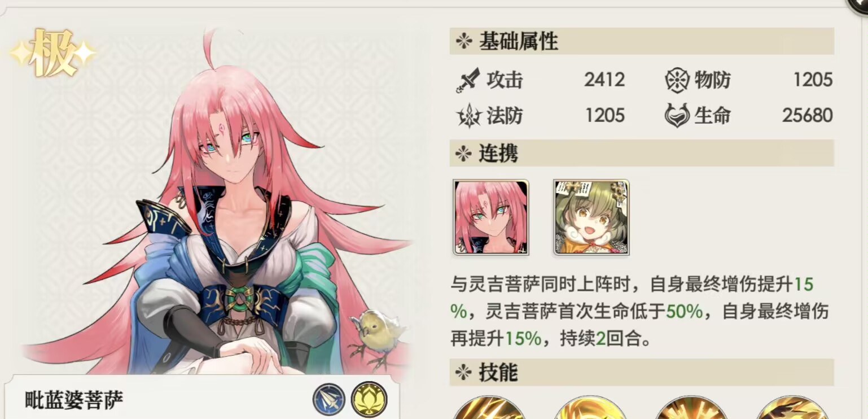868x419 pixels.
Task: Open the third skill with radiating burst
Action: coord(691,408)
